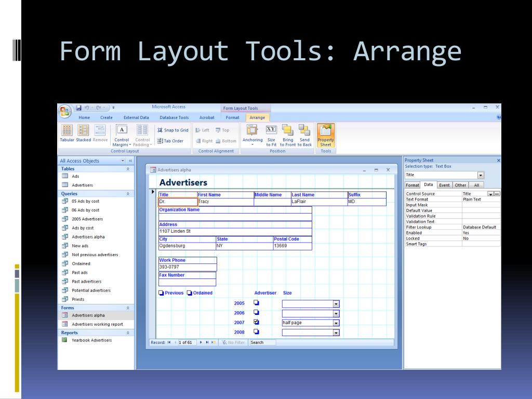Toggle Snap to Grid
This screenshot has width=532, height=399.
[x=172, y=130]
